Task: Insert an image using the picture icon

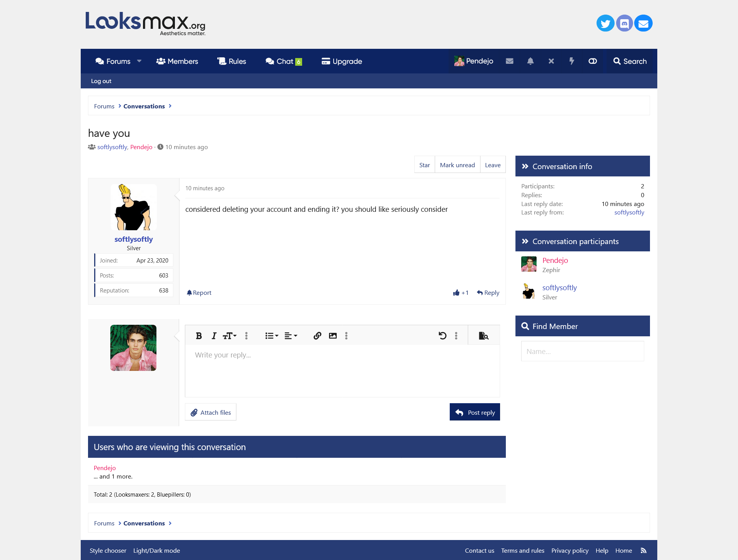Action: (333, 336)
